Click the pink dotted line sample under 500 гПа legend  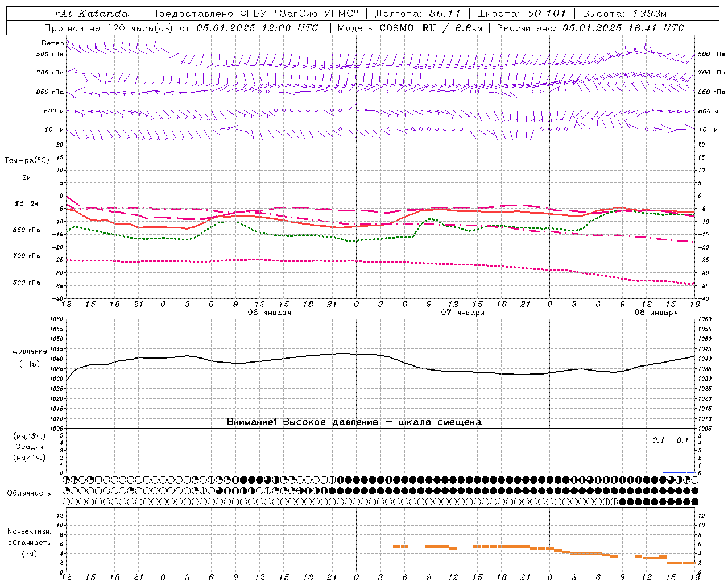click(x=26, y=289)
